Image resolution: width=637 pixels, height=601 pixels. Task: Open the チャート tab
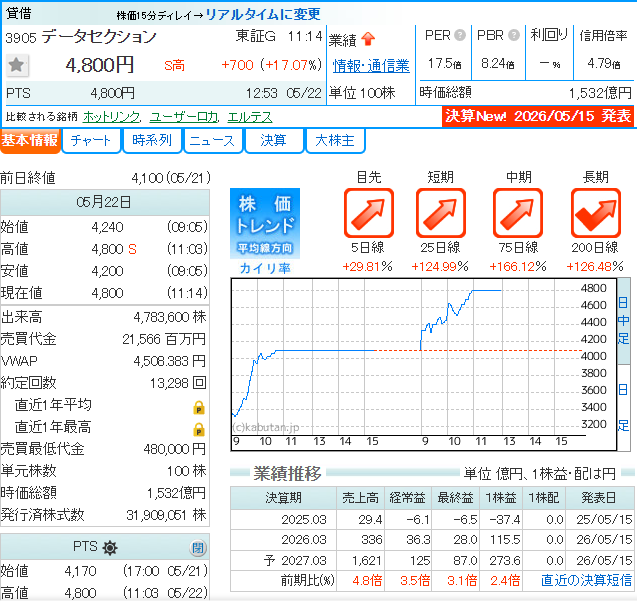91,141
